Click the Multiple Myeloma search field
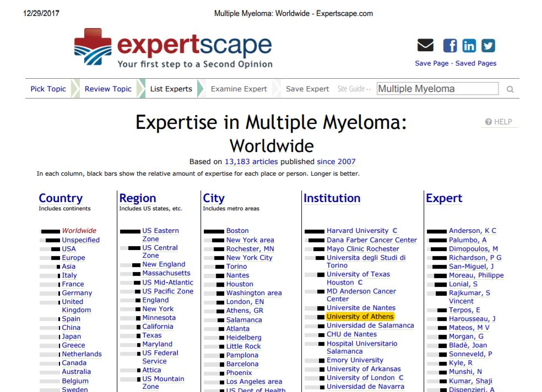Image resolution: width=542 pixels, height=392 pixels. pyautogui.click(x=437, y=89)
